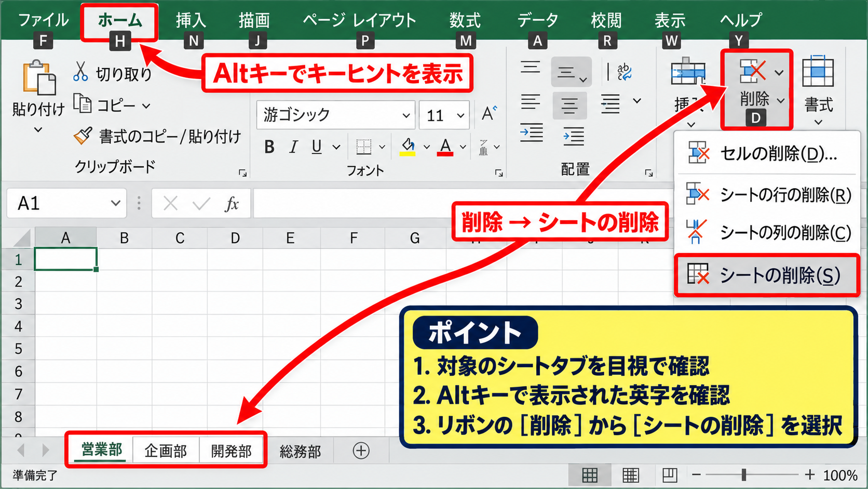The width and height of the screenshot is (868, 489).
Task: Open the ホーム ribbon tab
Action: (120, 20)
